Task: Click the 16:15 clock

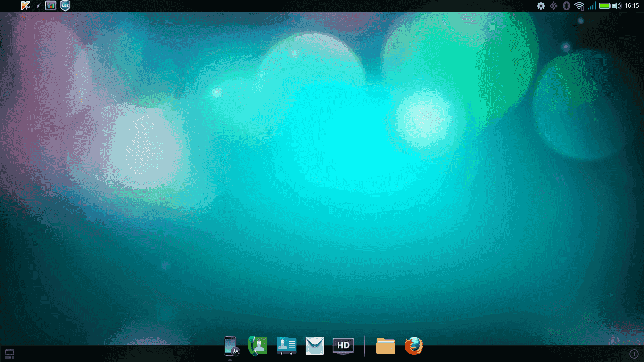Action: 632,6
